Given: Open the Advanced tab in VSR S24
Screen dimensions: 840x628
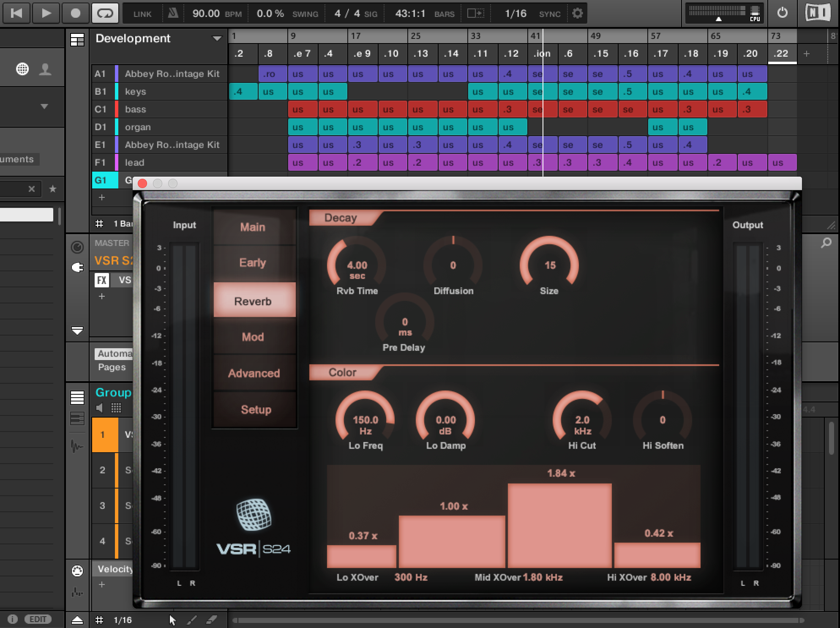Looking at the screenshot, I should pos(254,373).
